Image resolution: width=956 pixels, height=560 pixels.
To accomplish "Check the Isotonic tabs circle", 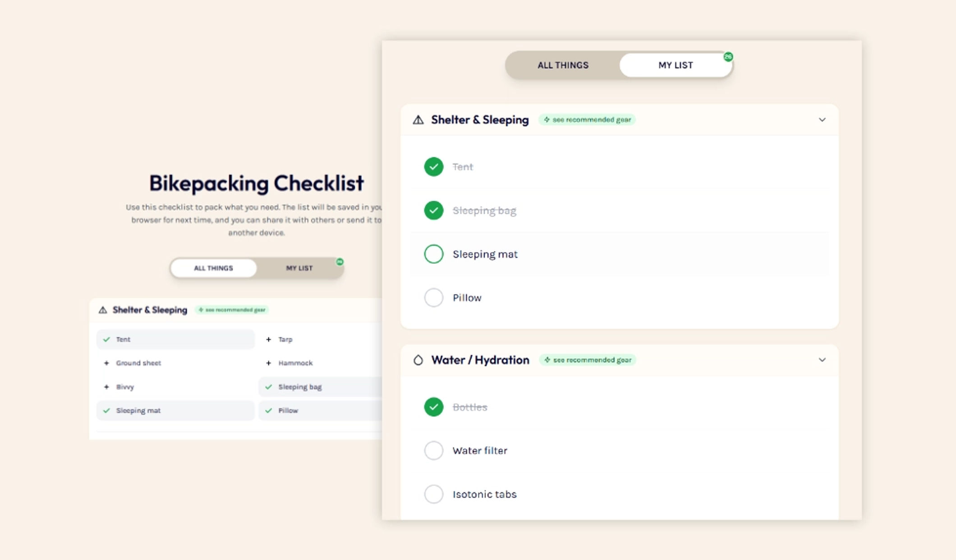I will point(433,494).
